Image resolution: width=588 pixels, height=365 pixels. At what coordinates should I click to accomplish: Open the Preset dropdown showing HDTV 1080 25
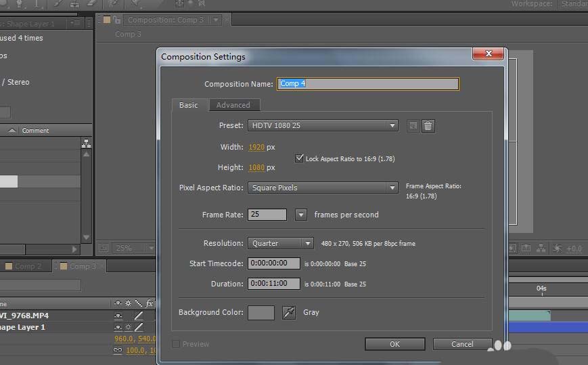pyautogui.click(x=323, y=125)
